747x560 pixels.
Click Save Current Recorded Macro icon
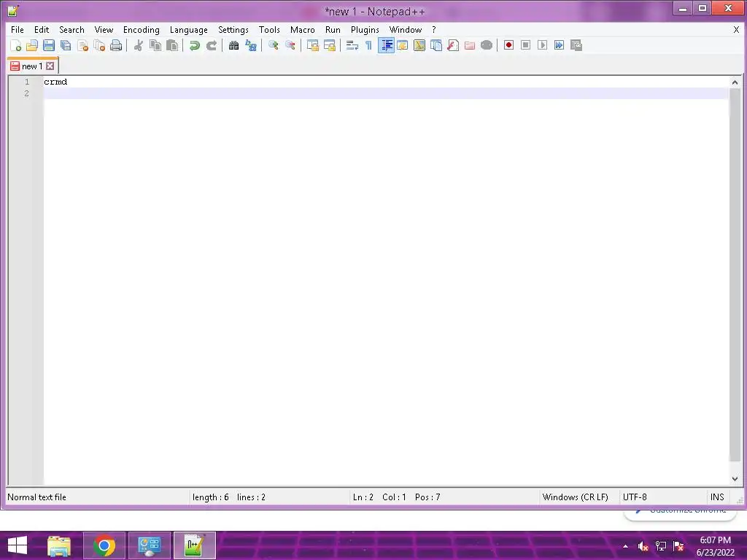coord(576,45)
